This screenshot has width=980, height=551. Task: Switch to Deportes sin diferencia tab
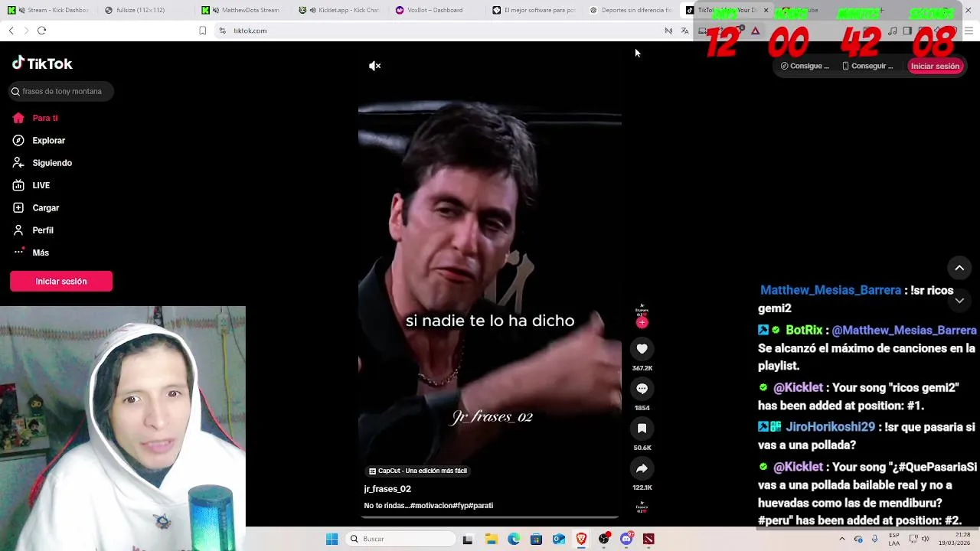coord(631,10)
